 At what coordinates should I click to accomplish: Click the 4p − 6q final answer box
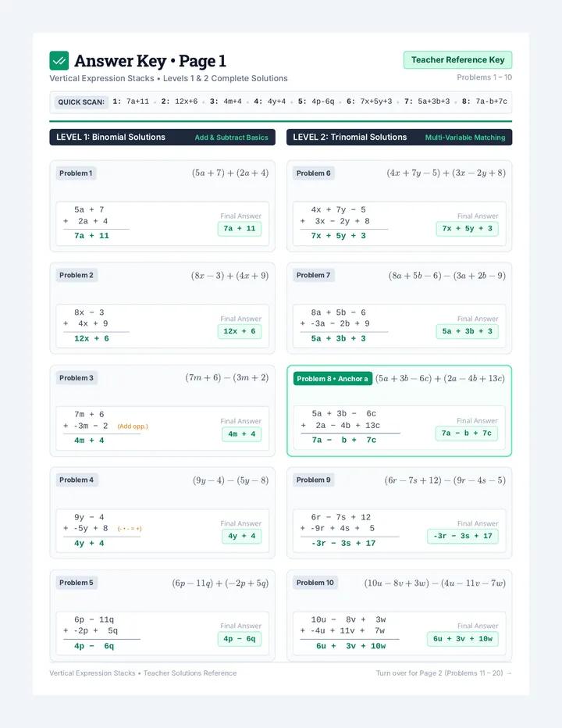(240, 639)
